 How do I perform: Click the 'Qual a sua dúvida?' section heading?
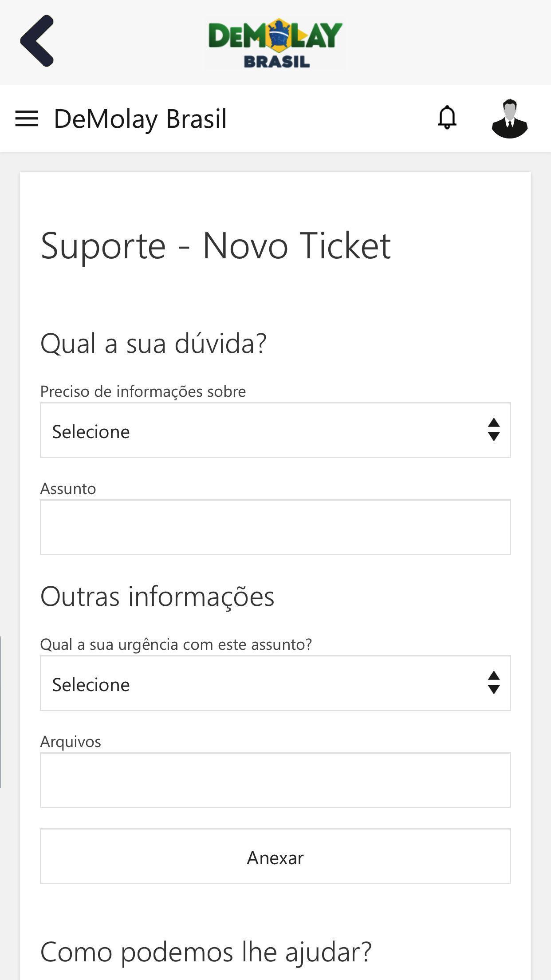tap(153, 343)
